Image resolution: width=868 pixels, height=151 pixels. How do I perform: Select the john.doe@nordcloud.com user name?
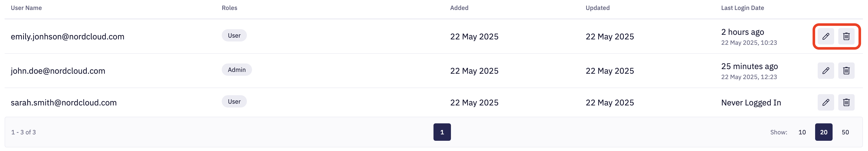(x=58, y=71)
